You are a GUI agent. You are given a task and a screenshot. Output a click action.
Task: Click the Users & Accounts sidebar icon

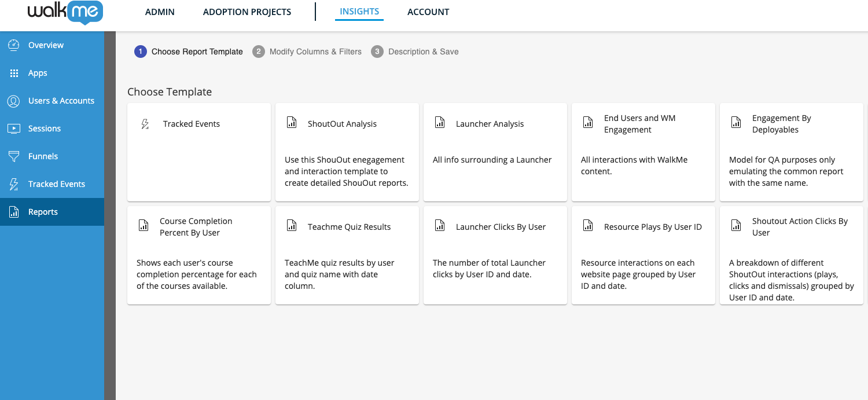(13, 100)
